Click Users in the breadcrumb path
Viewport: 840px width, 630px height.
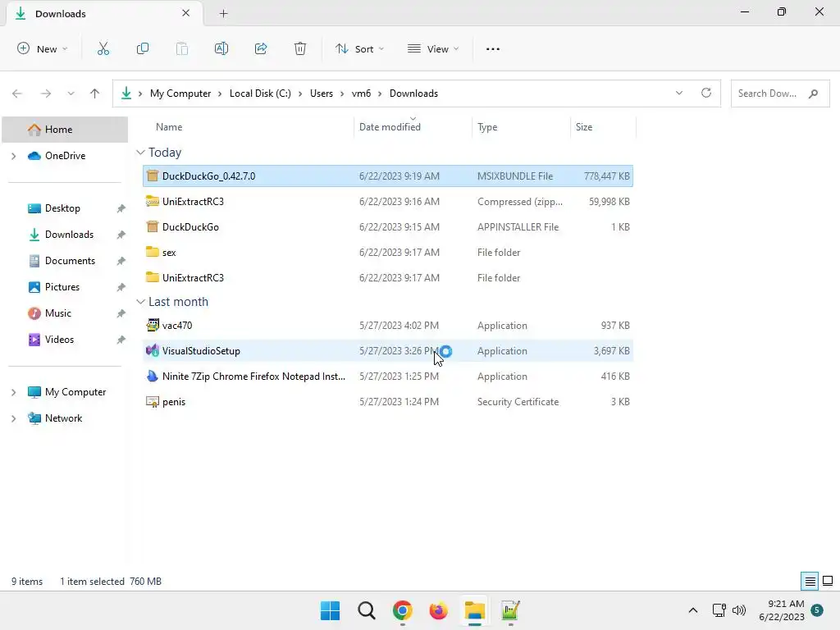pos(322,94)
